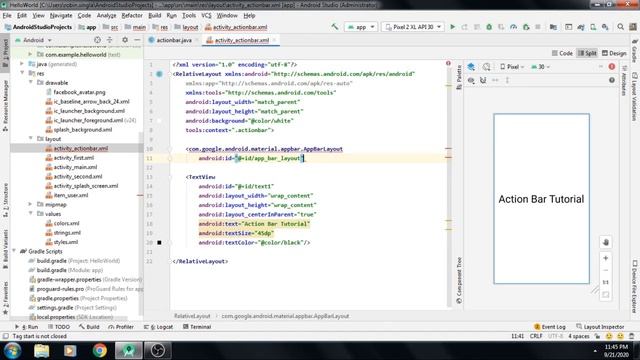The image size is (640, 360).
Task: Open the Layout Inspector
Action: 600,327
